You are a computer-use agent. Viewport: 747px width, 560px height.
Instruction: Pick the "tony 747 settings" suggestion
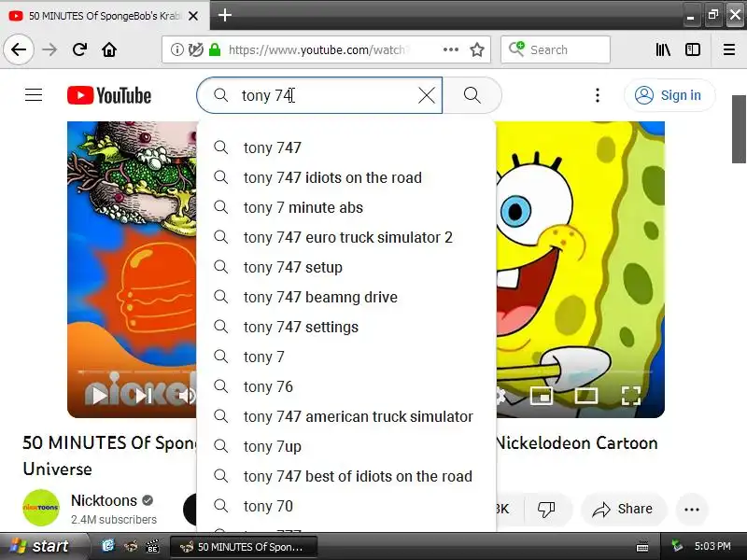346,328
